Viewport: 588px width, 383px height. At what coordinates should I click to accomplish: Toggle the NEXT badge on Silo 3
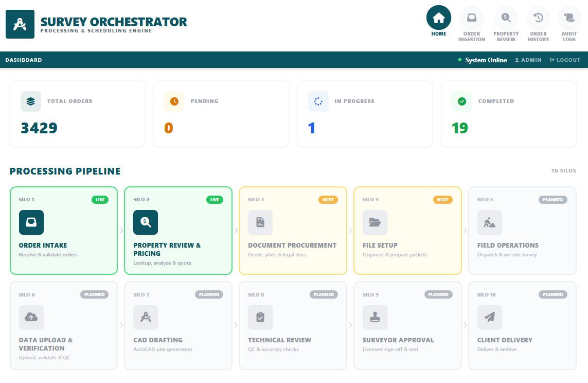click(x=329, y=200)
